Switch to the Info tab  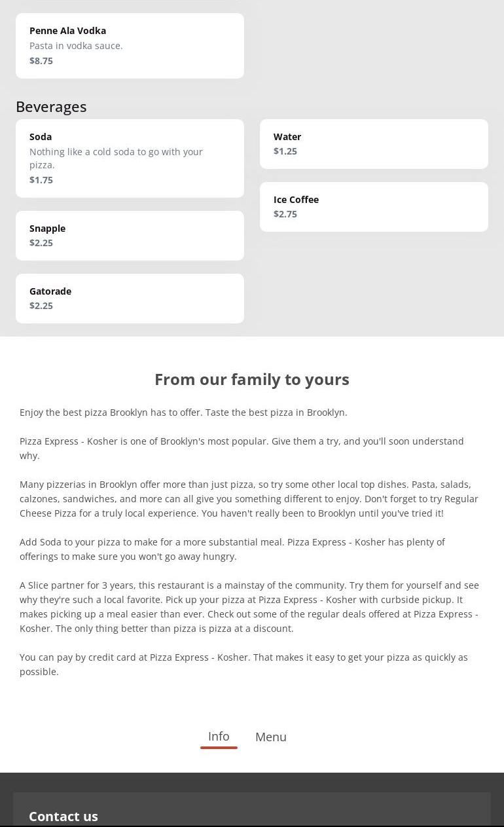tap(219, 737)
